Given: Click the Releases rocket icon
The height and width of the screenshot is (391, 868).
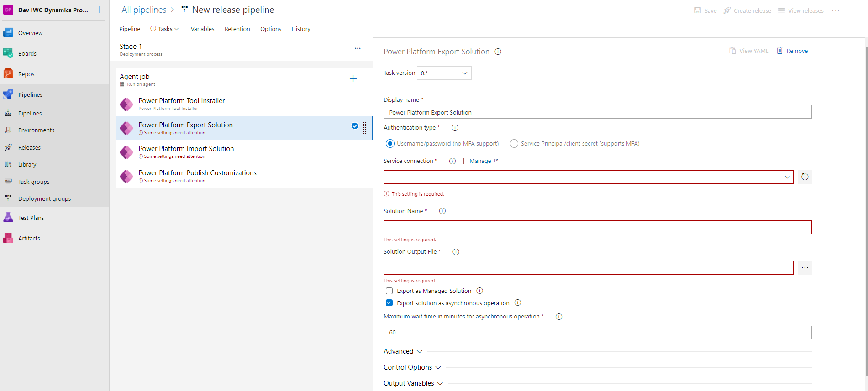Looking at the screenshot, I should click(x=8, y=147).
